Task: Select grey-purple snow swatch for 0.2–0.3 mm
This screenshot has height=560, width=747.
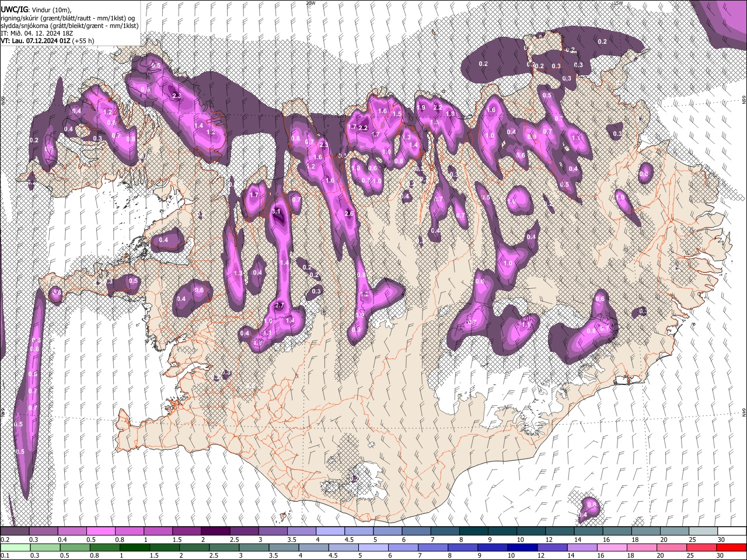Action: [15, 531]
